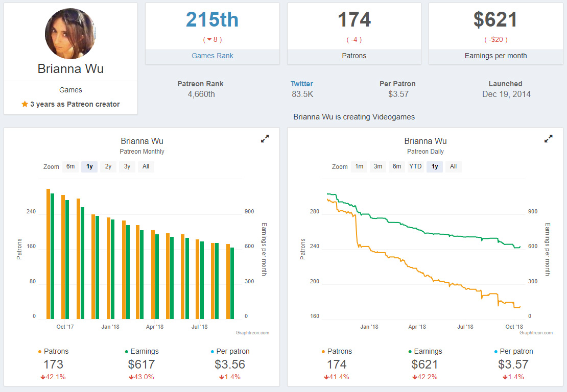Set monthly chart zoom to 2y
The height and width of the screenshot is (392, 567).
[x=108, y=166]
